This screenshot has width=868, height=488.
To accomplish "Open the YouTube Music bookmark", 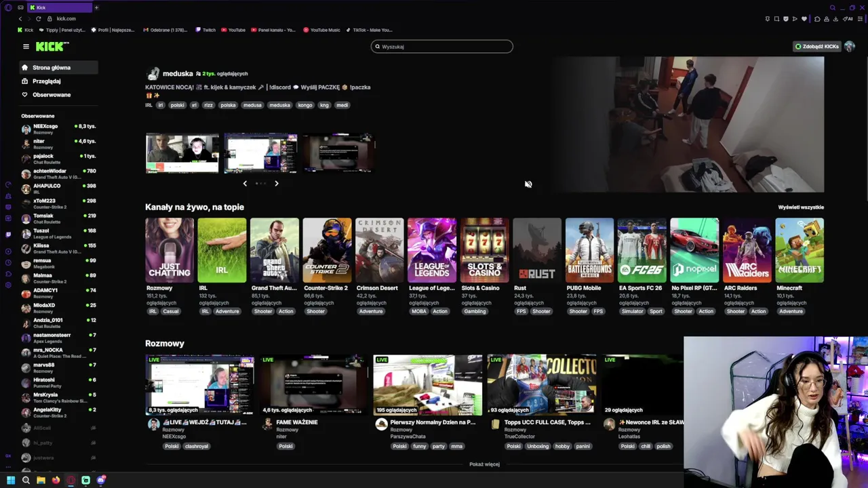I will tap(321, 30).
